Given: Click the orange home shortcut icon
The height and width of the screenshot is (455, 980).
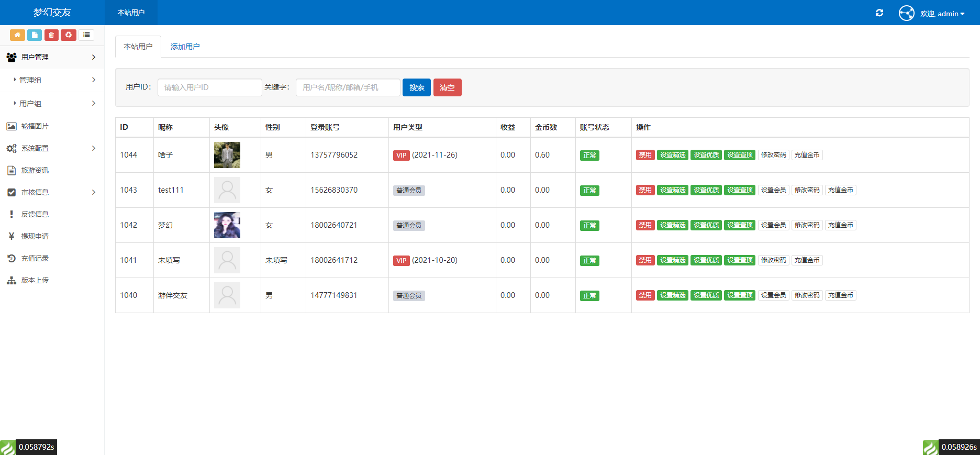Looking at the screenshot, I should click(x=17, y=35).
